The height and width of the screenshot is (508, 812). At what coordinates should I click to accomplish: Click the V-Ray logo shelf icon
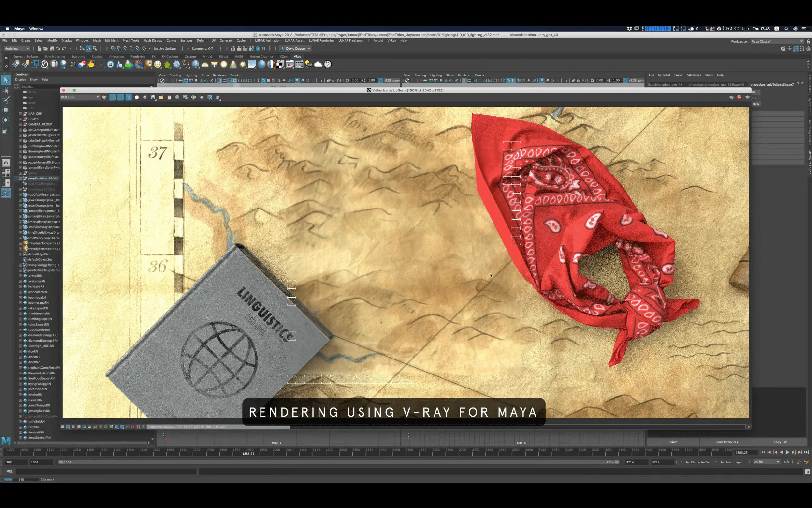(x=44, y=64)
